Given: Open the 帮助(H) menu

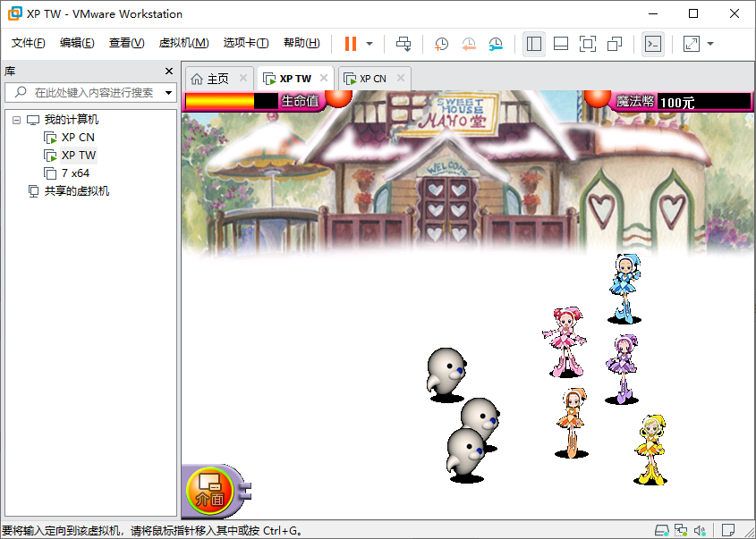Looking at the screenshot, I should coord(302,43).
